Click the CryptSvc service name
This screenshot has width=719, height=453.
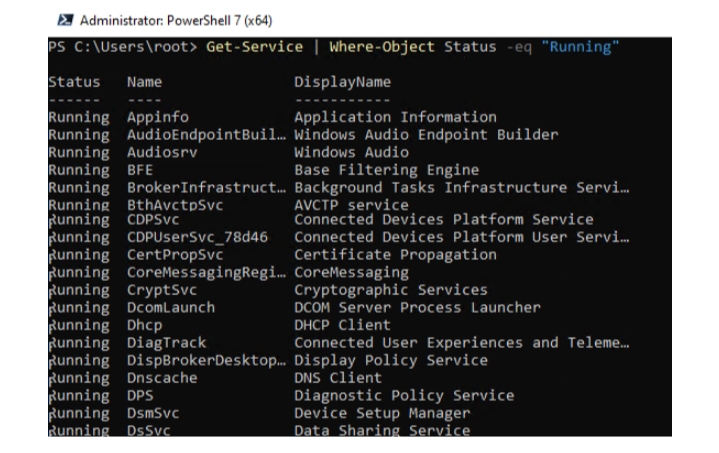tap(162, 290)
